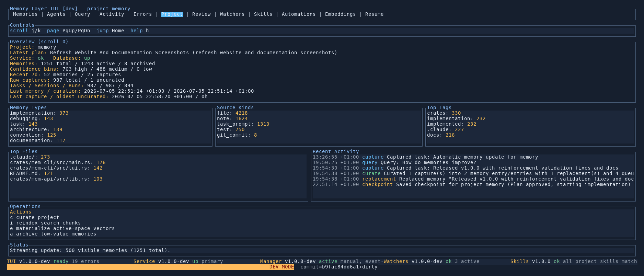This screenshot has width=644, height=276.
Task: Go to the Skills tab
Action: [x=263, y=14]
